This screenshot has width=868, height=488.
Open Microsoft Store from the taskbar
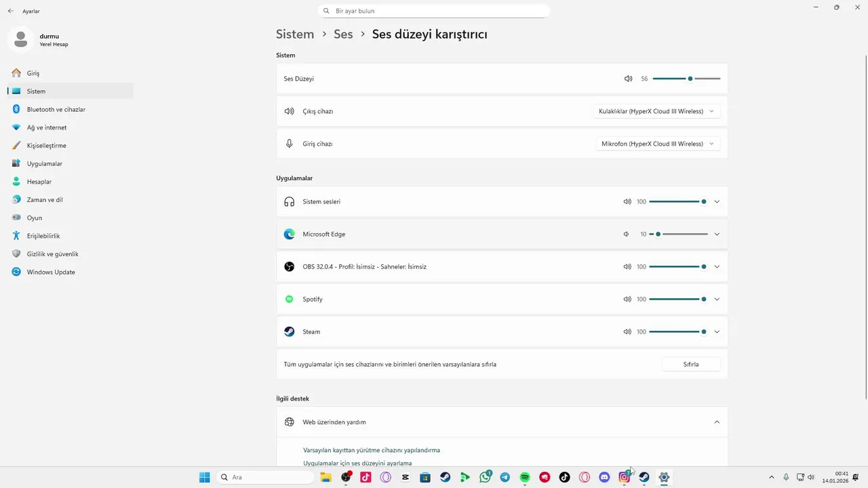(x=425, y=477)
